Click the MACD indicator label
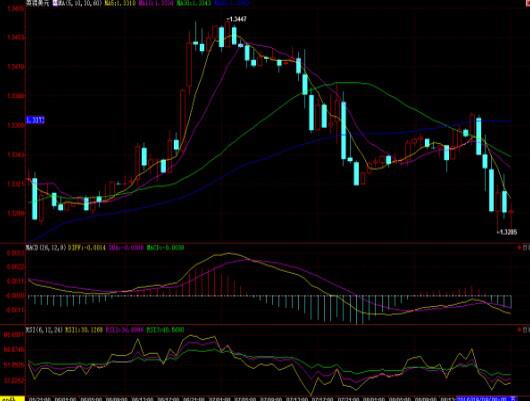Viewport: 530px width, 401px height. point(46,247)
